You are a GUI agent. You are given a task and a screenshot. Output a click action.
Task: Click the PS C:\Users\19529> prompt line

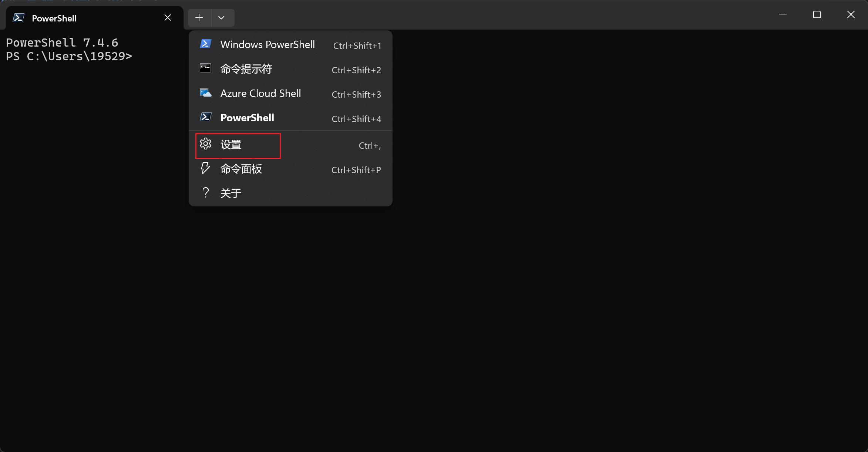tap(69, 56)
